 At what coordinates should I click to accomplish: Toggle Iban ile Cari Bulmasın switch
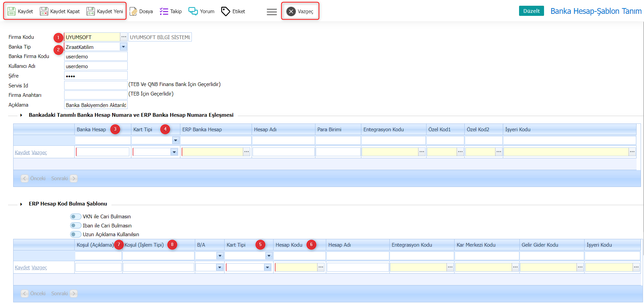(x=76, y=225)
